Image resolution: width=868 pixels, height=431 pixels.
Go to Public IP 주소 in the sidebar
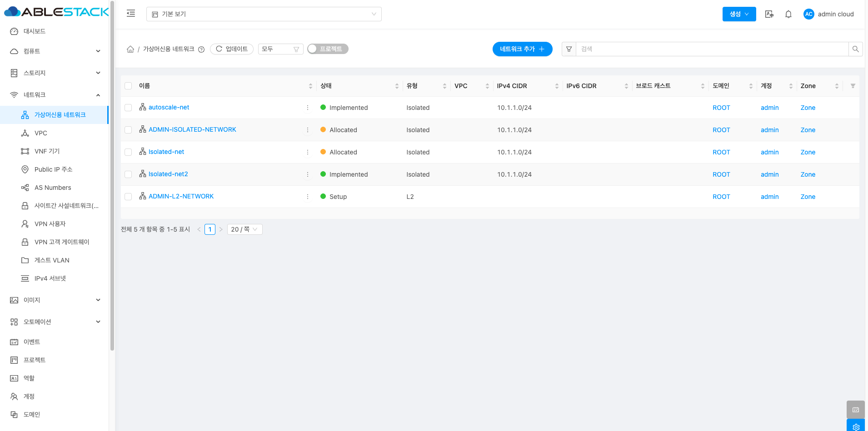[x=53, y=169]
